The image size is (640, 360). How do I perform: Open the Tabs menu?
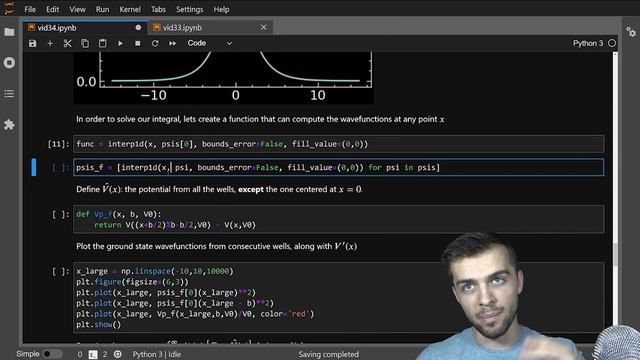[158, 9]
